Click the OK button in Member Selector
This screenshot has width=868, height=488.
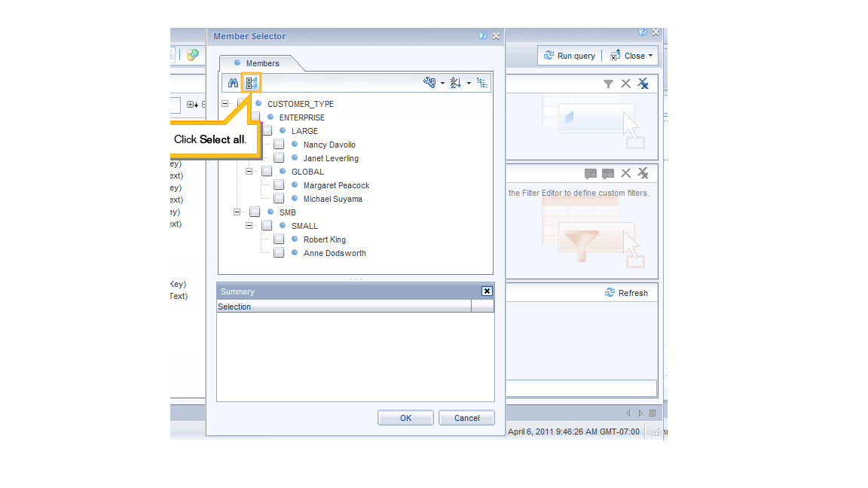pos(405,417)
